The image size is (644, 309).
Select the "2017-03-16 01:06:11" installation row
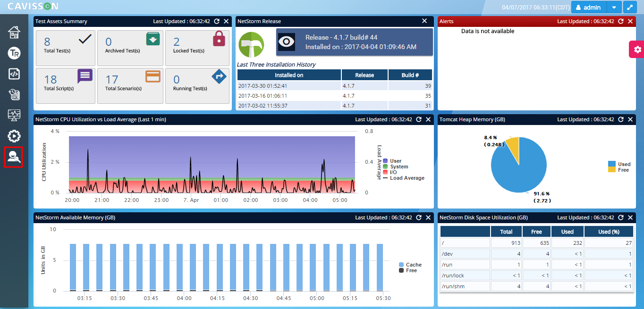coord(335,96)
